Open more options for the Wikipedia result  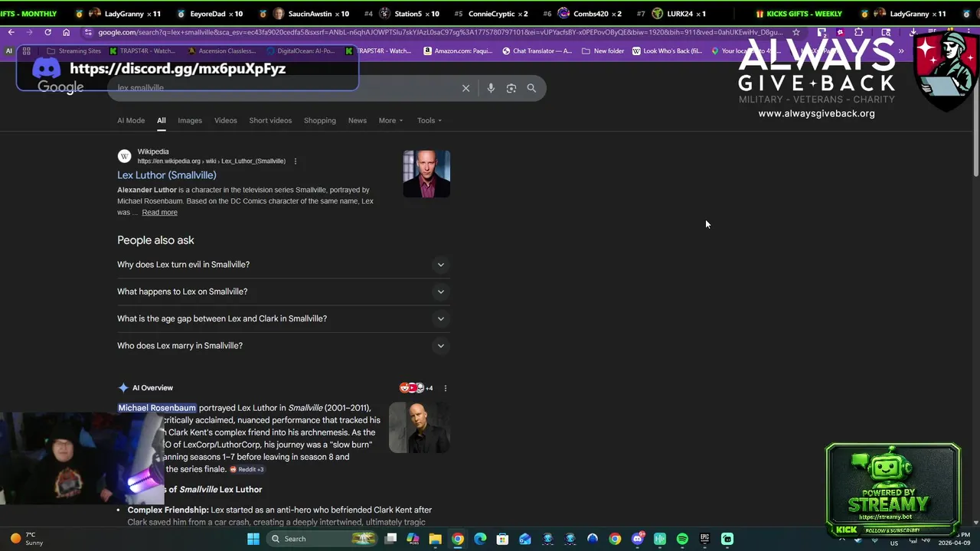295,161
